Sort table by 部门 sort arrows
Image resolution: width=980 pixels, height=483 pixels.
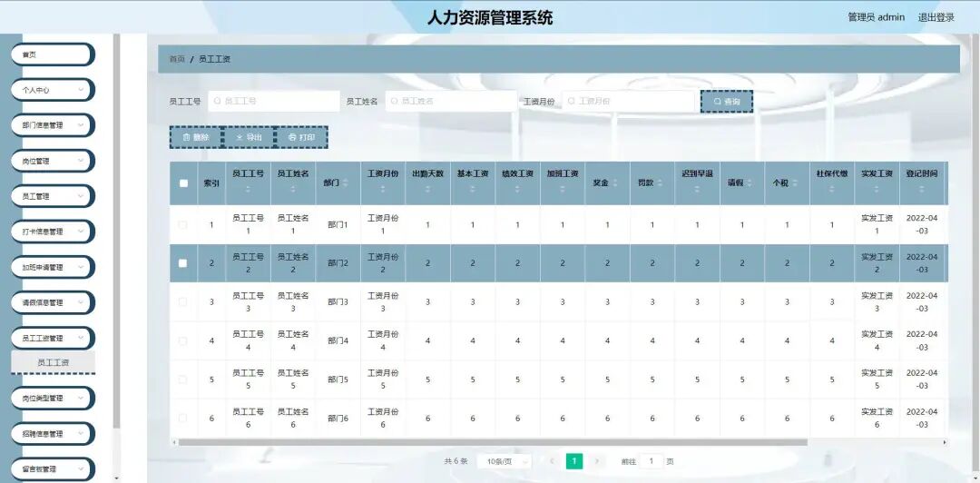346,182
